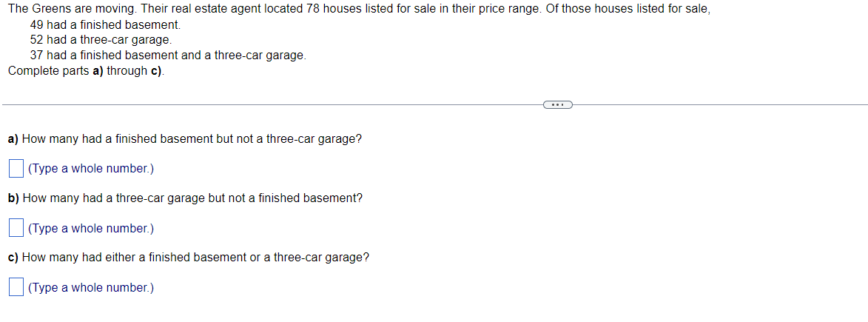The image size is (868, 322).
Task: Click the bold 'c)' label of third question
Action: click(x=14, y=257)
